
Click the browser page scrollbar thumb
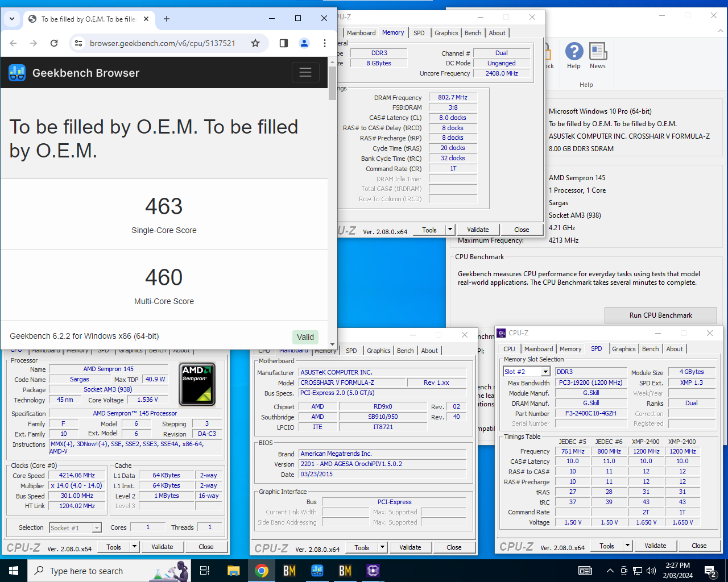tap(333, 82)
